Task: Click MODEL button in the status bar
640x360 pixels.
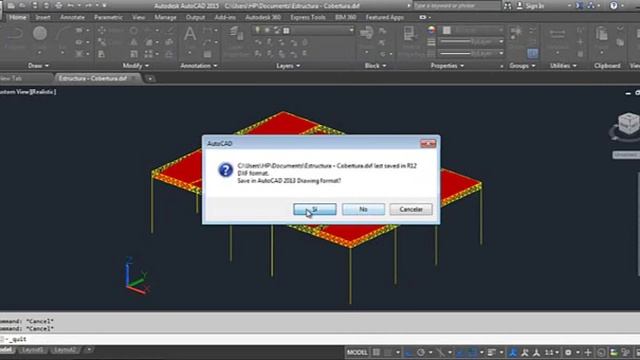Action: pyautogui.click(x=357, y=353)
